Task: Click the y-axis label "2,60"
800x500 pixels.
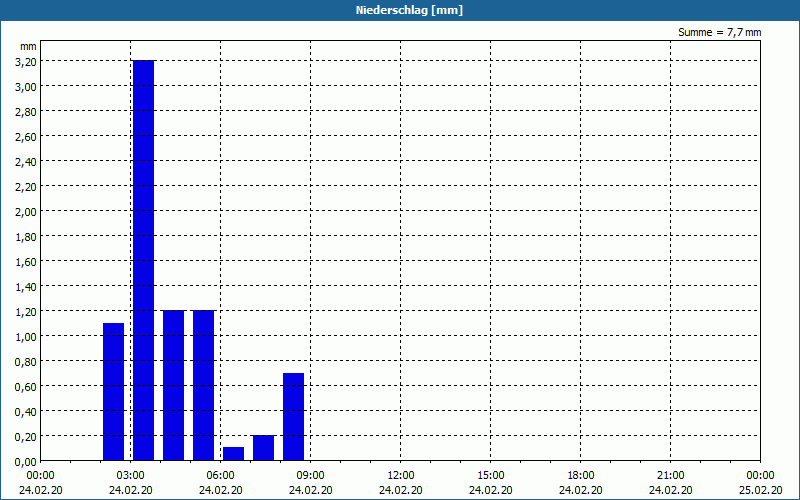Action: coord(26,136)
